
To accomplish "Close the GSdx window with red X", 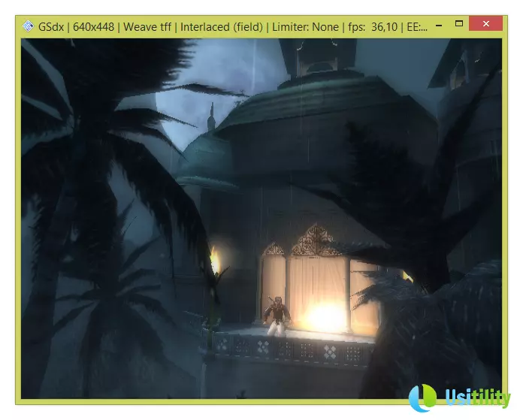I will (x=485, y=25).
